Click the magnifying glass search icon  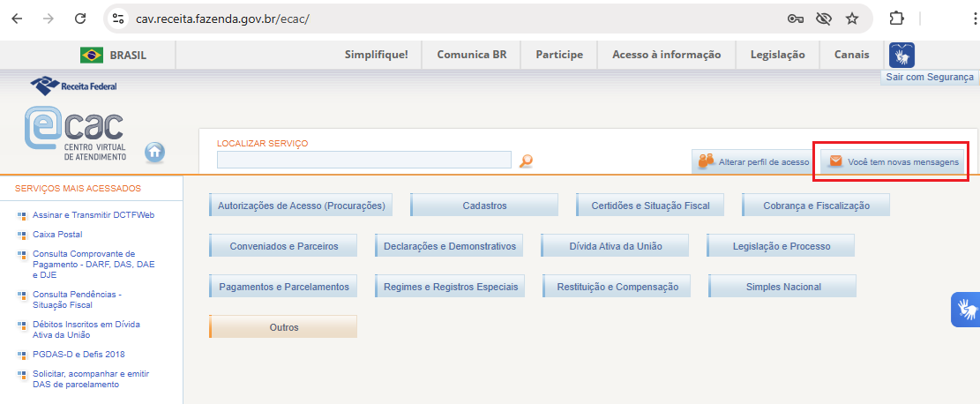coord(526,161)
